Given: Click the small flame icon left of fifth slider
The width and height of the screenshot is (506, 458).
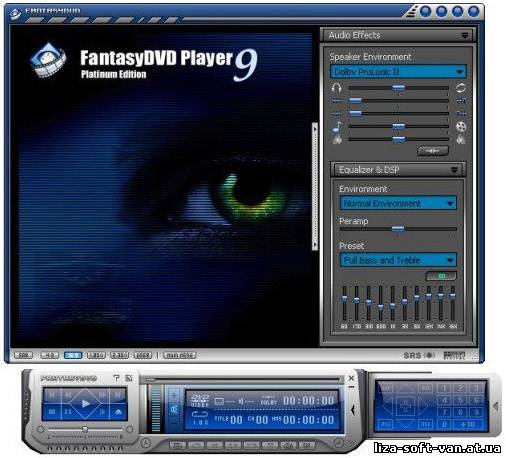Looking at the screenshot, I should pyautogui.click(x=337, y=139).
